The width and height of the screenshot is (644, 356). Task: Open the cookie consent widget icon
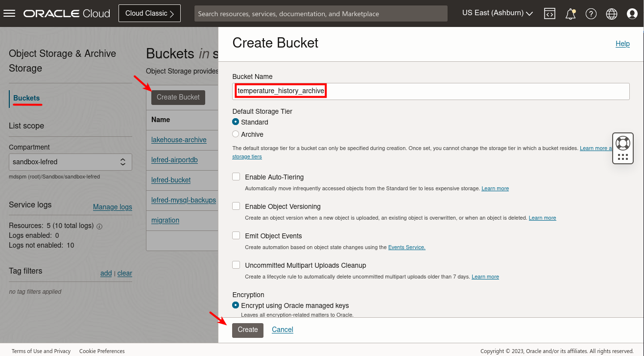(622, 148)
